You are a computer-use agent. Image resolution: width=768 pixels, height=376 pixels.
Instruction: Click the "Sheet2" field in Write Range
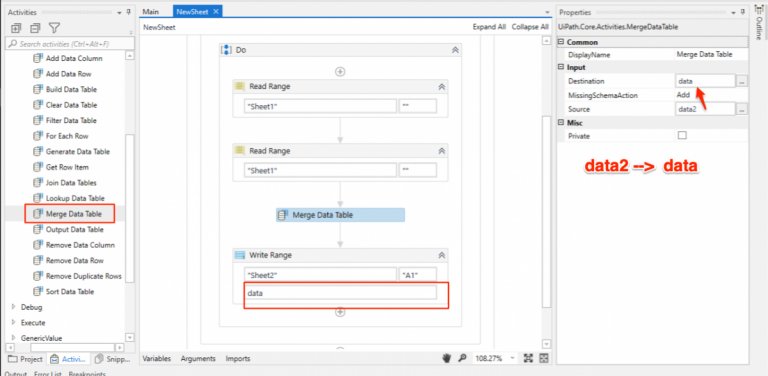tap(320, 275)
